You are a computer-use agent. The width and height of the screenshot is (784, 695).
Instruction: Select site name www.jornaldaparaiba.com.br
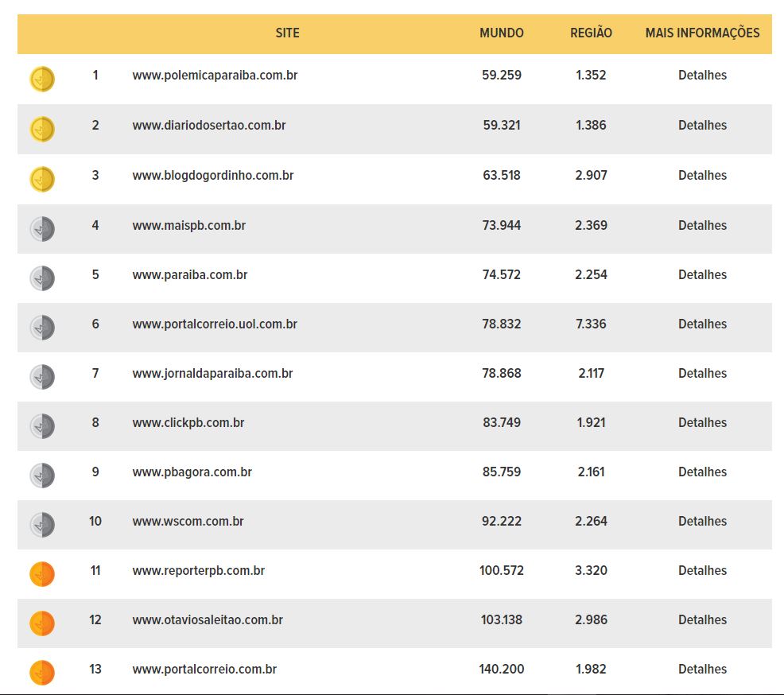(212, 374)
